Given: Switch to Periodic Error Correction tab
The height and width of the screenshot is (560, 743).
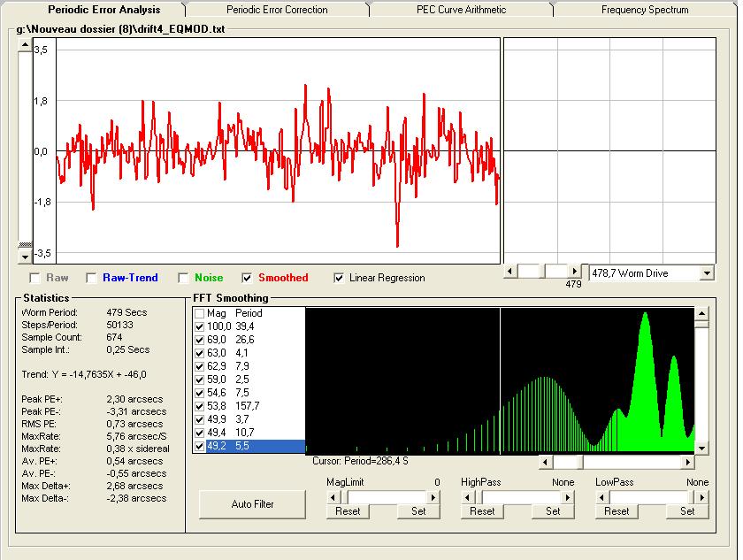Looking at the screenshot, I should pyautogui.click(x=277, y=10).
